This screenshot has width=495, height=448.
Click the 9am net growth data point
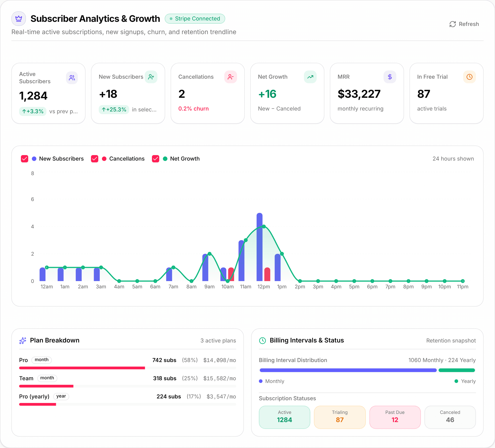click(x=210, y=254)
